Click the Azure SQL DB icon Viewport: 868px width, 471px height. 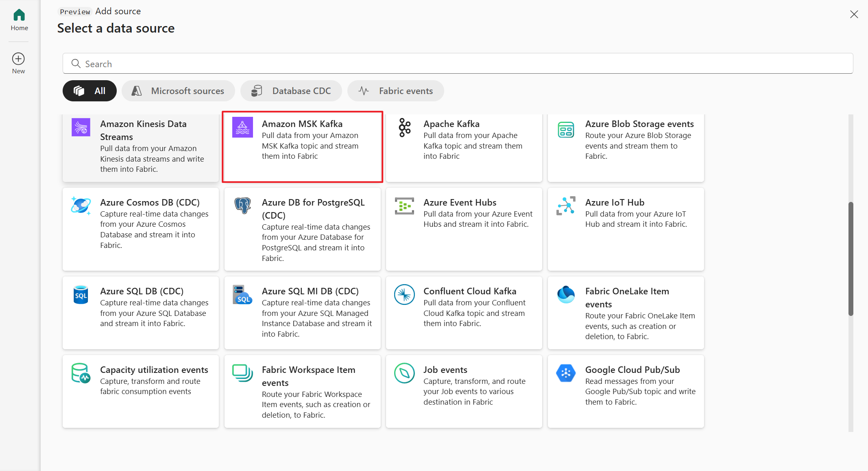81,294
